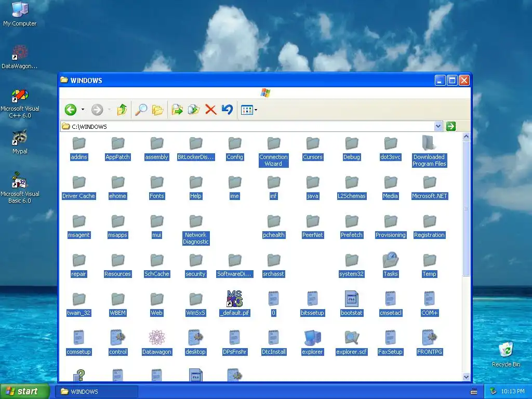Select the addins folder
This screenshot has width=532, height=399.
point(79,148)
